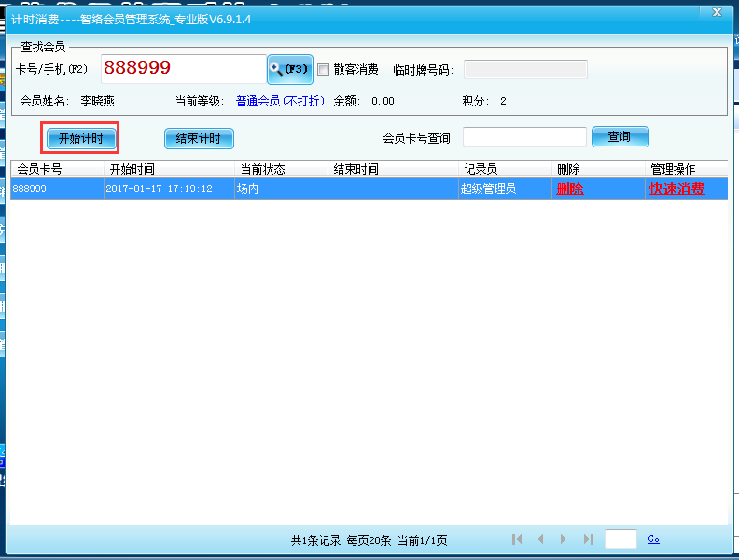Go to the previous page arrow
The height and width of the screenshot is (560, 739).
[x=540, y=539]
